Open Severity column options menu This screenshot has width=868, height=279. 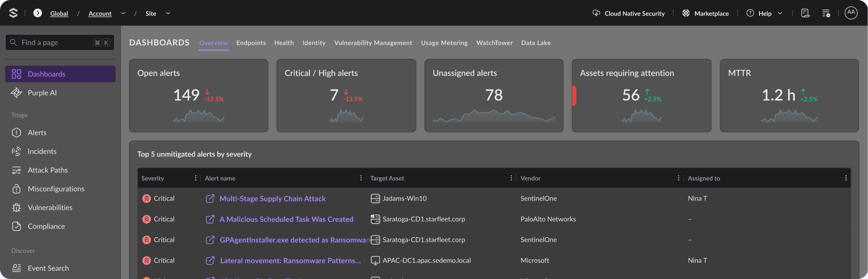[x=196, y=178]
